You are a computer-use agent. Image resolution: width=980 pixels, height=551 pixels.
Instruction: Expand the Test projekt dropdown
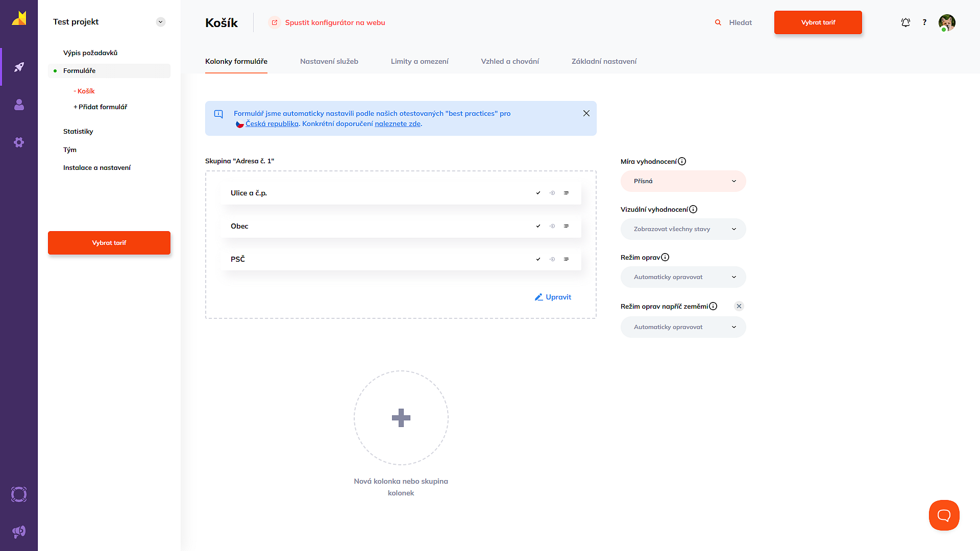point(161,22)
